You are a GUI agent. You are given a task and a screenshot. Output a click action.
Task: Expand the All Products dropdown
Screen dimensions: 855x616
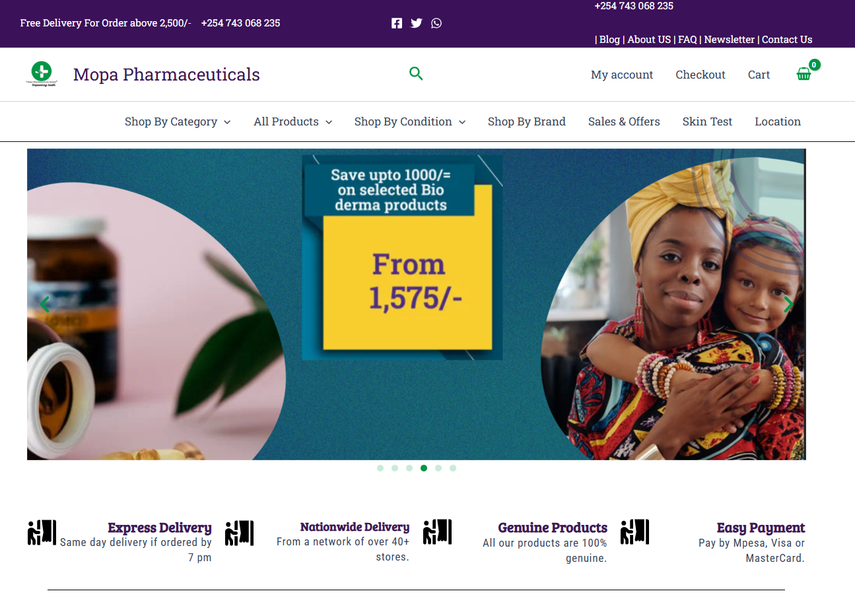(293, 121)
